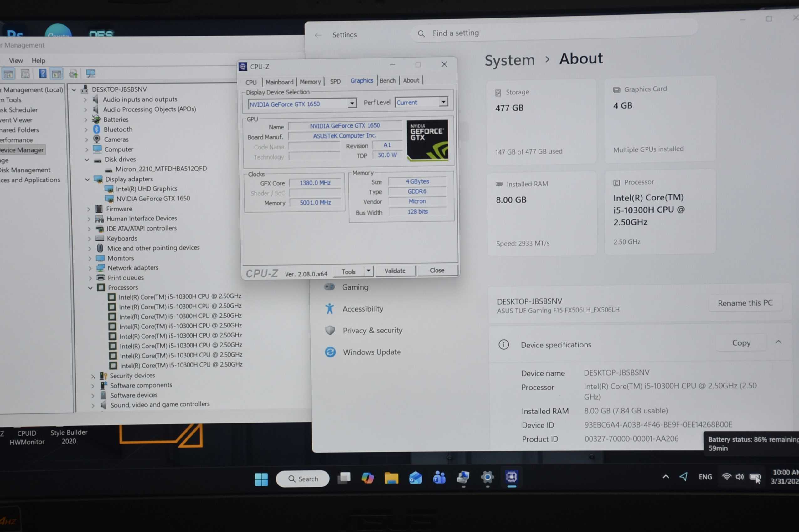
Task: Collapse the Processors tree node
Action: click(90, 288)
